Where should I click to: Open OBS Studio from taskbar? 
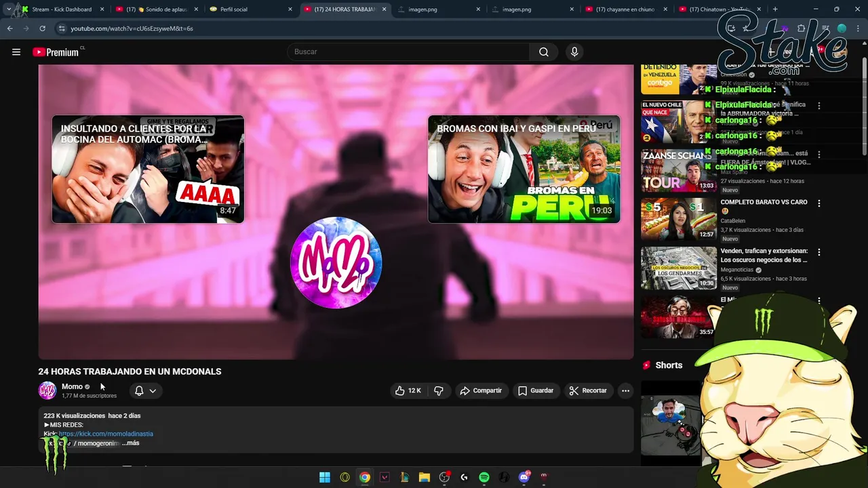pos(444,477)
